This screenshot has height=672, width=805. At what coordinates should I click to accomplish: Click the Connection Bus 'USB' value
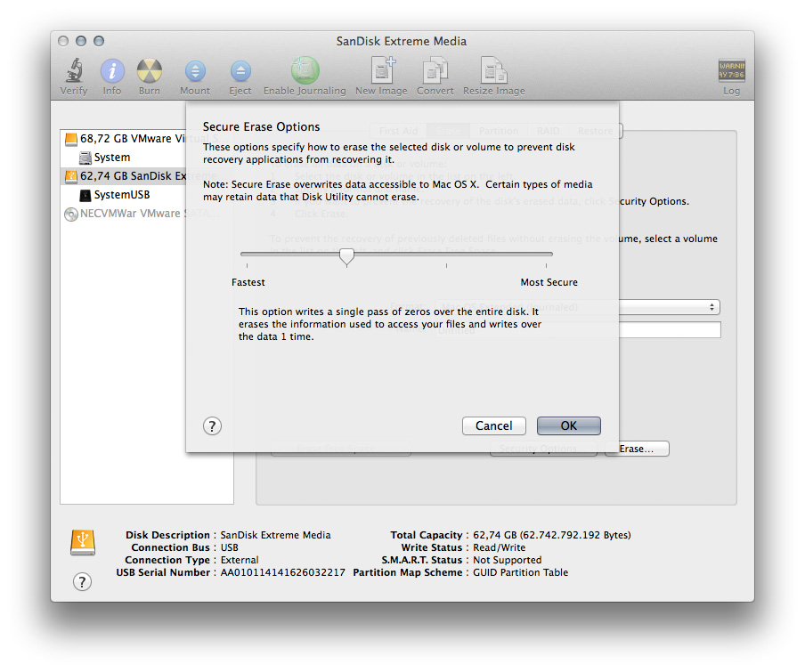coord(230,547)
